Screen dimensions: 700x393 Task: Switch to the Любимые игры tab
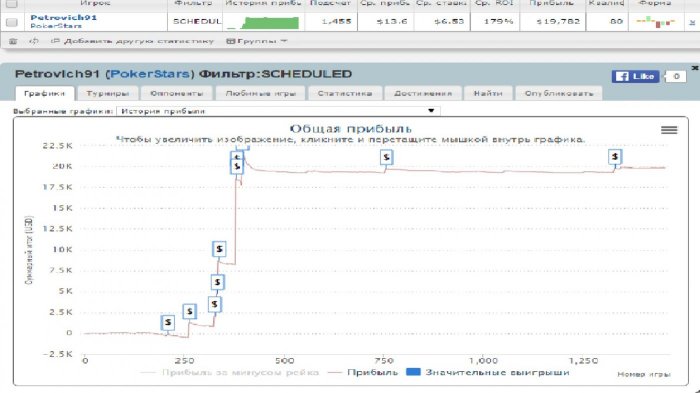coord(261,93)
